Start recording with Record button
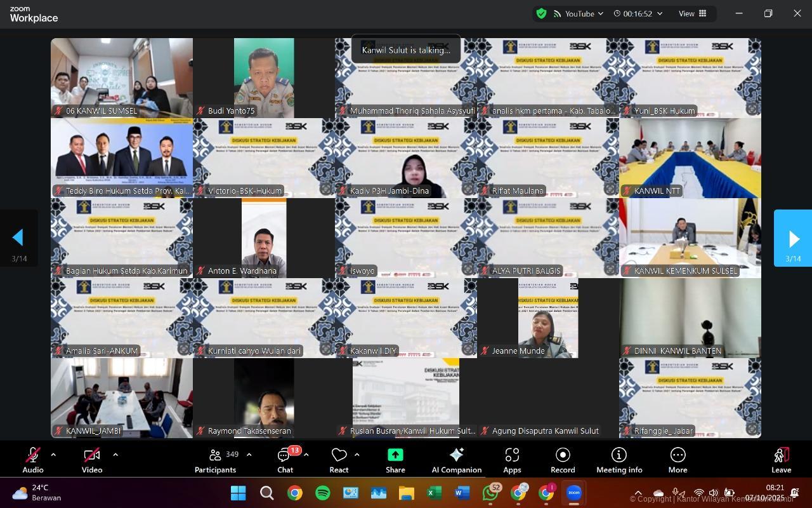The width and height of the screenshot is (812, 508). click(562, 461)
